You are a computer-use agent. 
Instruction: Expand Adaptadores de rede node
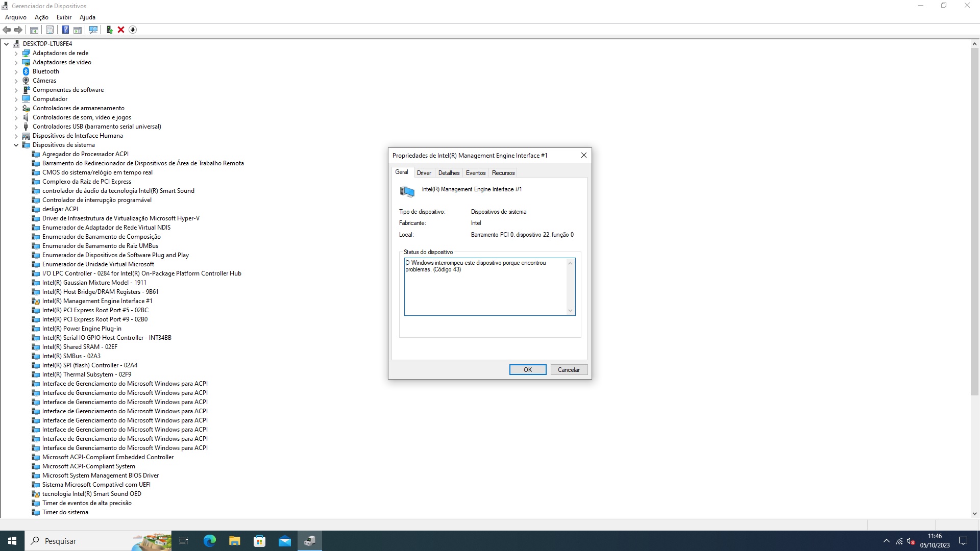16,54
